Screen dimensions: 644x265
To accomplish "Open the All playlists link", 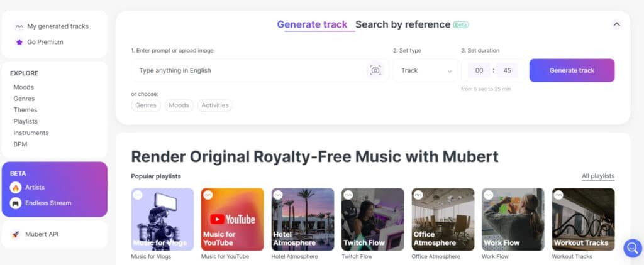I will point(598,176).
